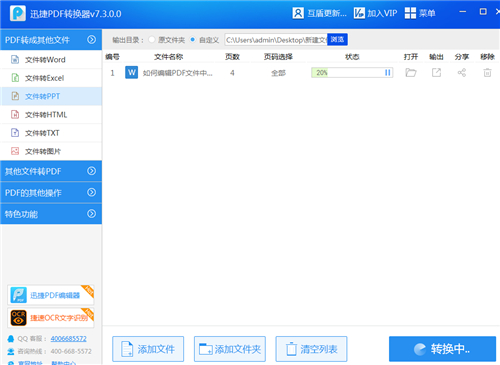
Task: Expand the 特色功能 section
Action: click(x=91, y=214)
